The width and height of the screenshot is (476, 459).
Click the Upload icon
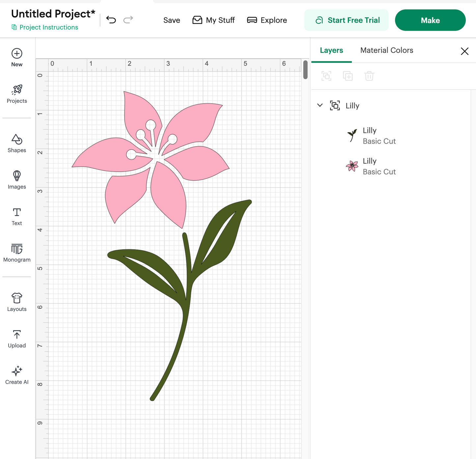(x=17, y=334)
